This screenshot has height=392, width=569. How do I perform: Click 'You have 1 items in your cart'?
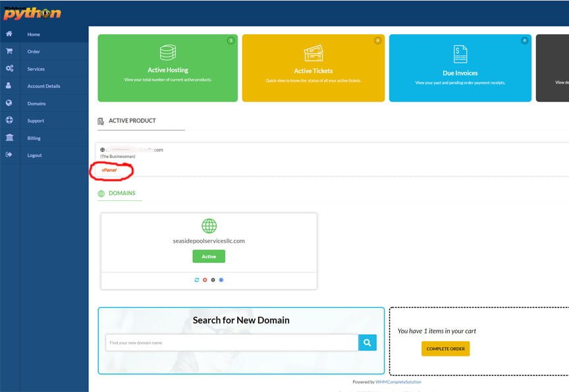[x=437, y=331]
